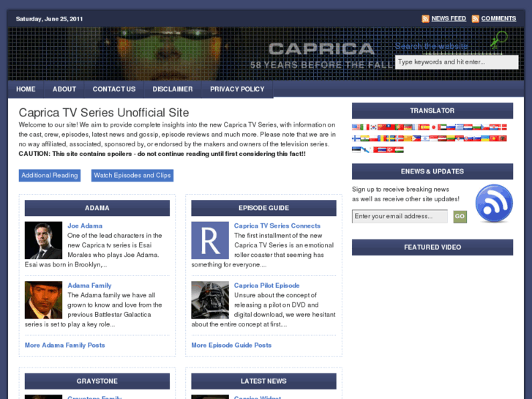Translate site using the Korean flag

click(x=373, y=127)
